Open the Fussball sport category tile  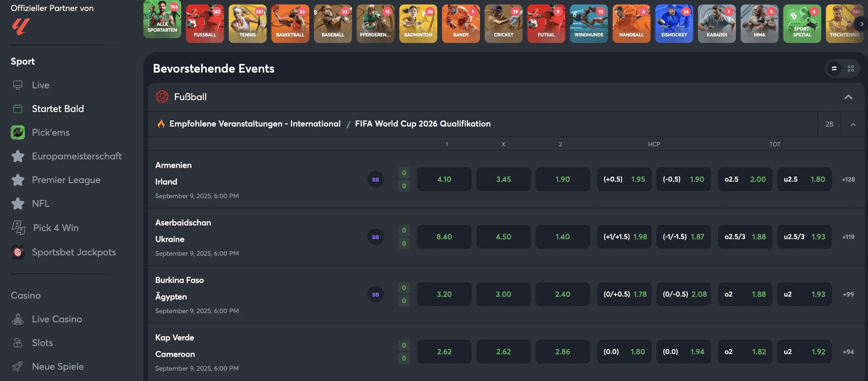(205, 24)
